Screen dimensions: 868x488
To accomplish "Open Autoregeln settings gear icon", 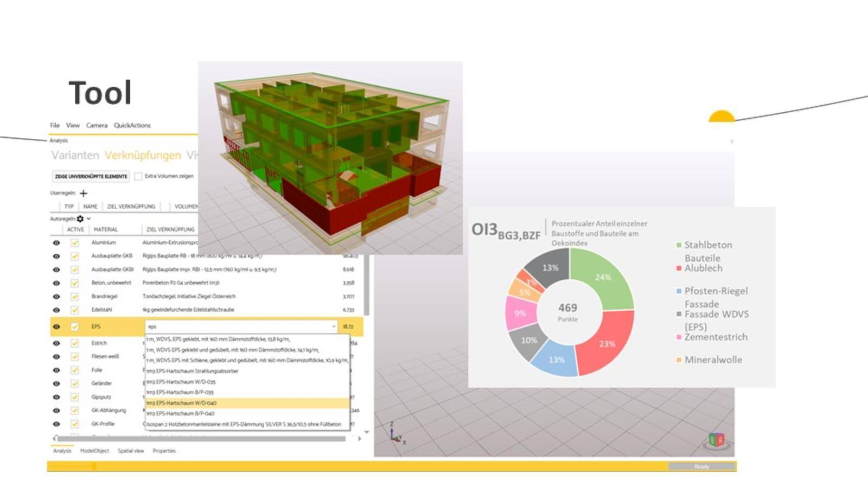I will (x=80, y=219).
